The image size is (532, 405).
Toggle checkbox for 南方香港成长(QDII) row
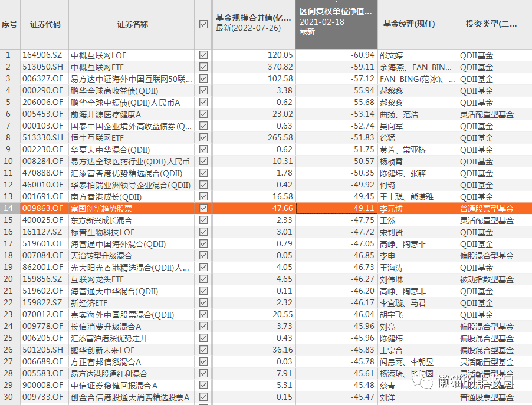(x=203, y=196)
